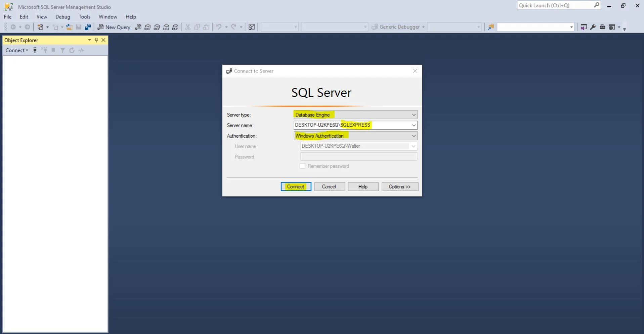Open the View menu
The width and height of the screenshot is (644, 334).
point(42,17)
